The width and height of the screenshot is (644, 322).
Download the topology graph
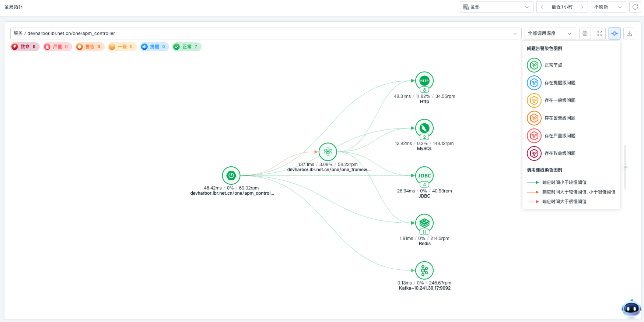(x=629, y=33)
